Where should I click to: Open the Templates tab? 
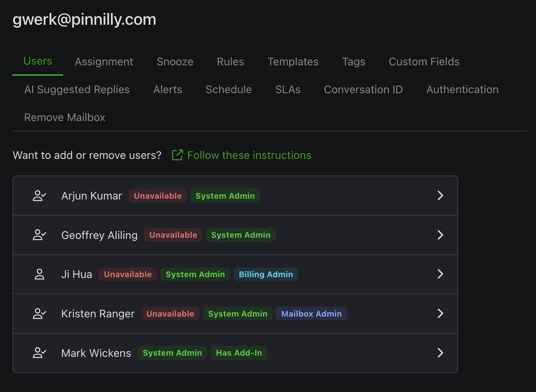coord(293,62)
